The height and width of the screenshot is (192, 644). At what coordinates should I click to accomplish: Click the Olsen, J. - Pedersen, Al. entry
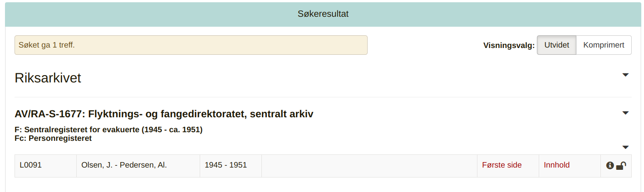coord(124,165)
